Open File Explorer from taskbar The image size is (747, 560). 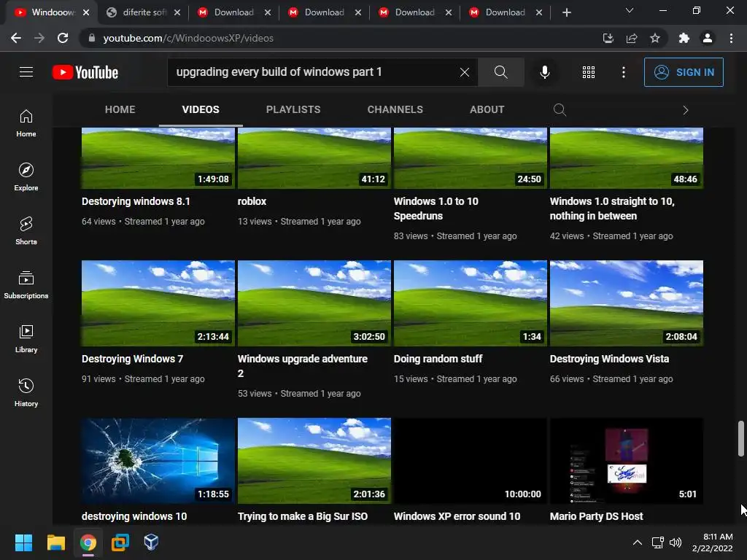55,542
